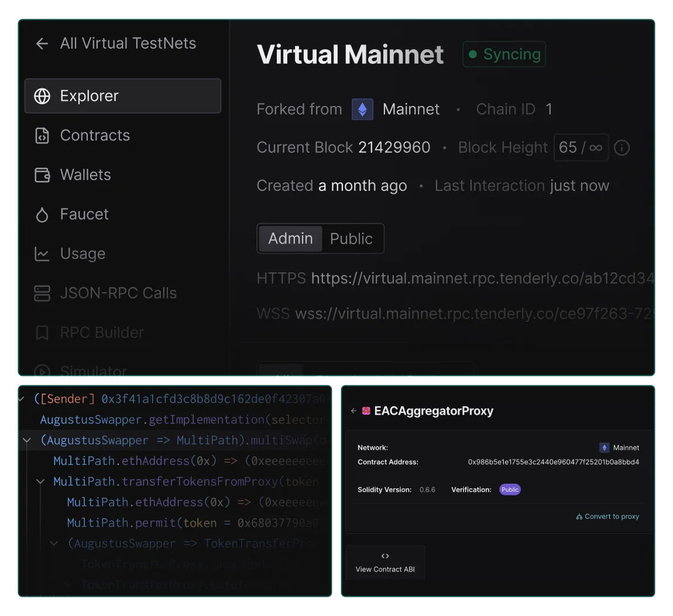Collapse the AugustusSwapper => MultiPath multiSwap call
This screenshot has width=673, height=616.
(27, 440)
